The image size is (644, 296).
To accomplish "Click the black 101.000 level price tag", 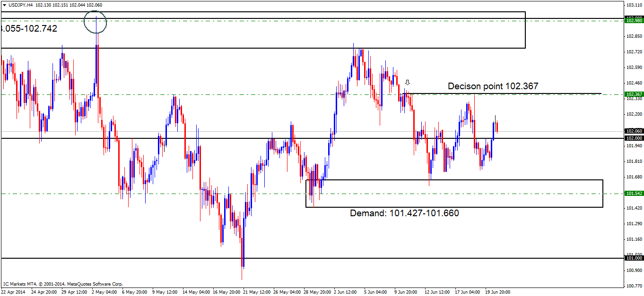I will point(634,258).
